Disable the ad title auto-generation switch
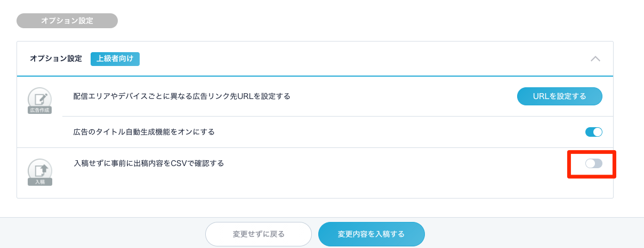 594,132
